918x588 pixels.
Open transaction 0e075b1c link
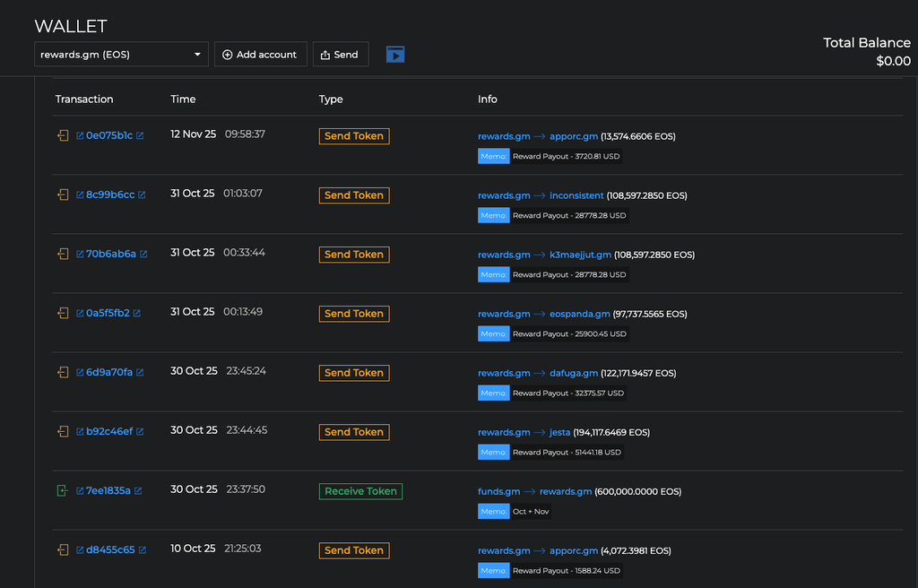tap(109, 135)
